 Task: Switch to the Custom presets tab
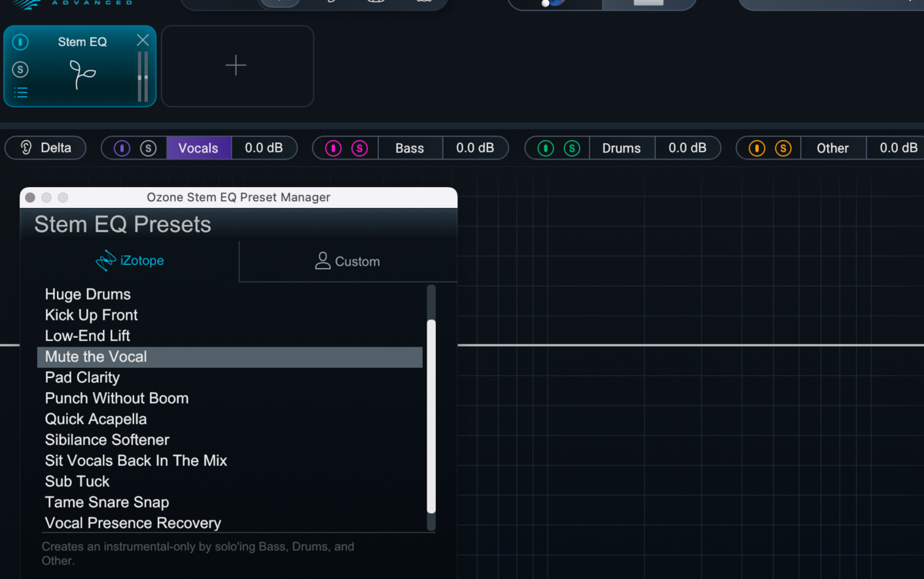coord(348,261)
